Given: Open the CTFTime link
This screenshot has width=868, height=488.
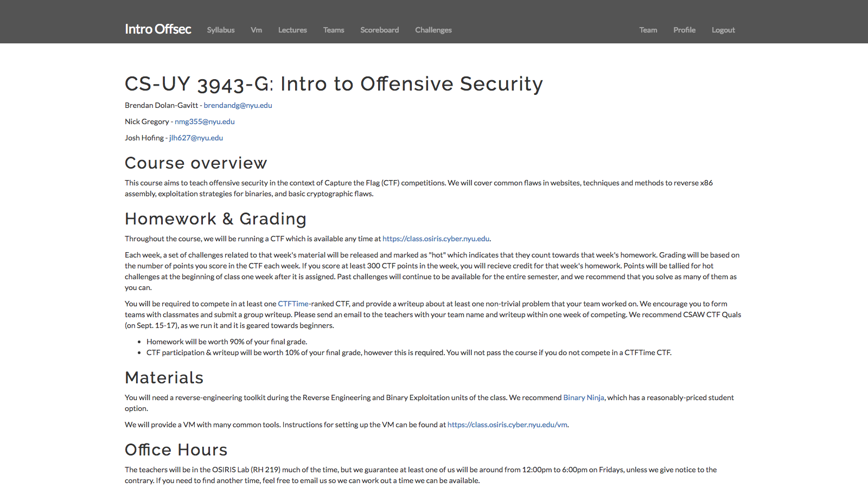Looking at the screenshot, I should (293, 304).
